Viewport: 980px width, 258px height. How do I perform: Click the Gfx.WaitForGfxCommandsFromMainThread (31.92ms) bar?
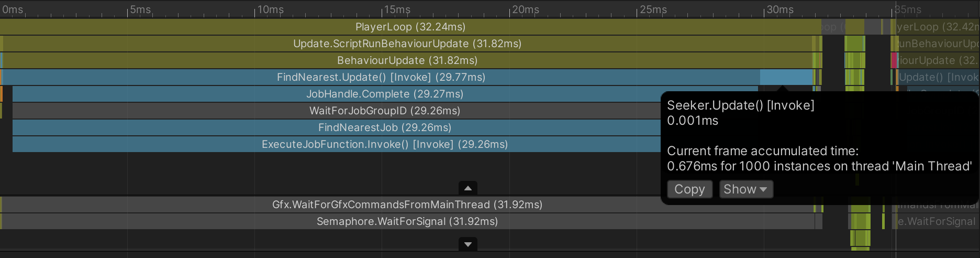pos(407,205)
